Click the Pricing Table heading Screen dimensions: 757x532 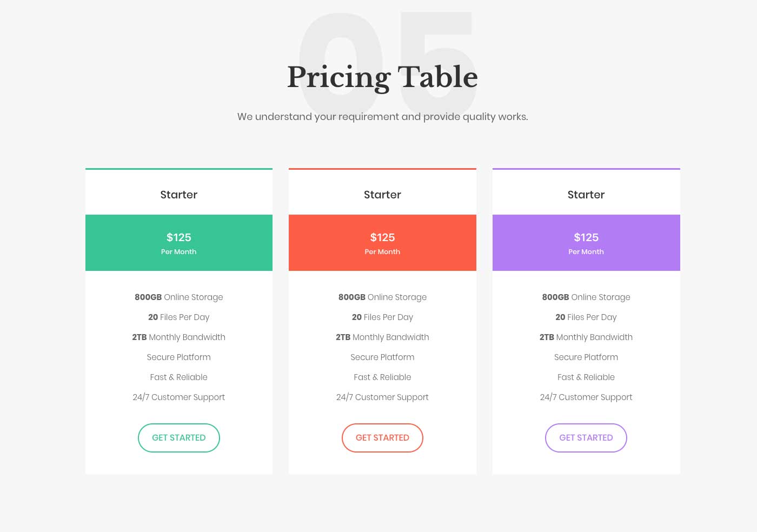click(x=382, y=77)
